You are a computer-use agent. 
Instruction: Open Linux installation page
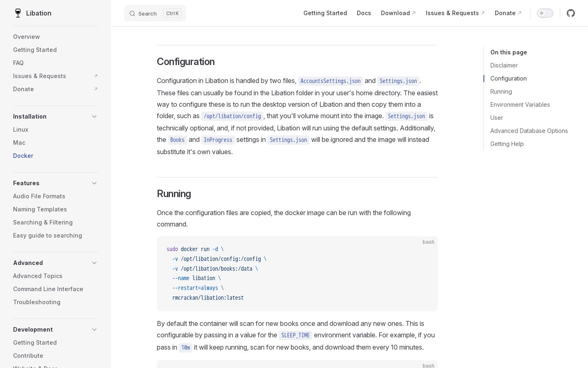[20, 130]
